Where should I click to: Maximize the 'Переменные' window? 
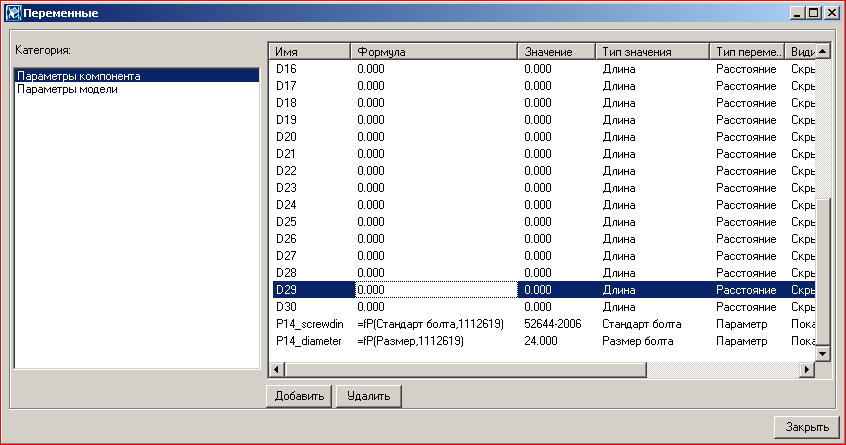pos(813,13)
